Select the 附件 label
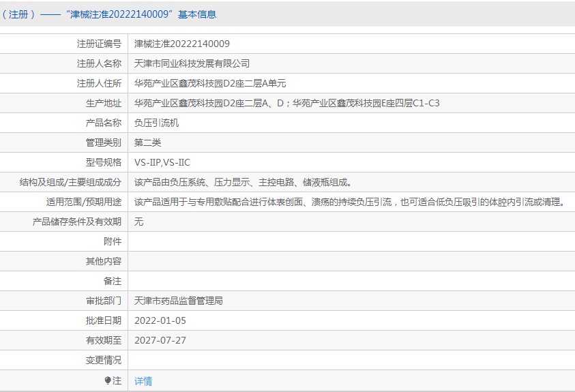The image size is (575, 392). pos(113,242)
